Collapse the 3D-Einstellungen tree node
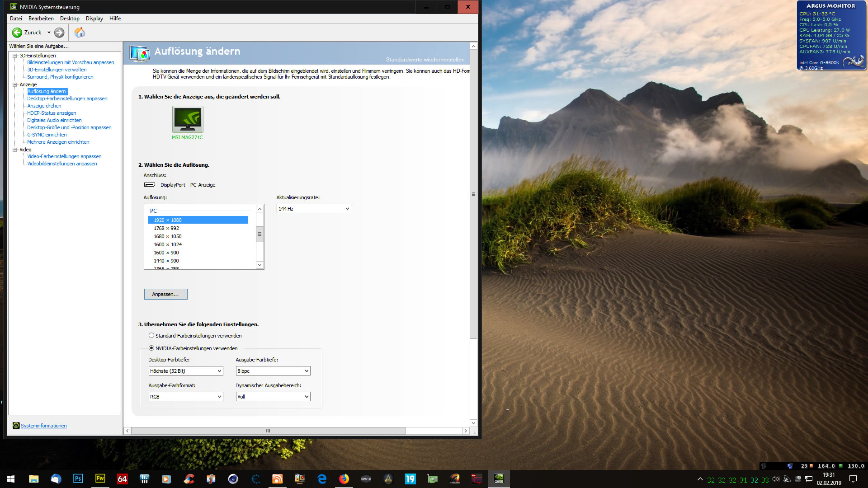The width and height of the screenshot is (868, 488). click(14, 56)
